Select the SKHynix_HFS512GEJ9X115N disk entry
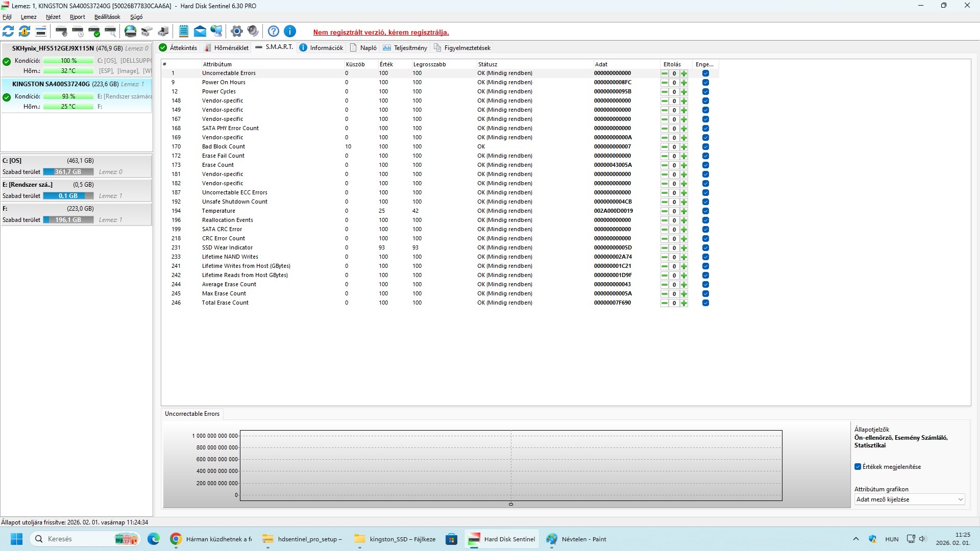The image size is (980, 551). pos(53,48)
